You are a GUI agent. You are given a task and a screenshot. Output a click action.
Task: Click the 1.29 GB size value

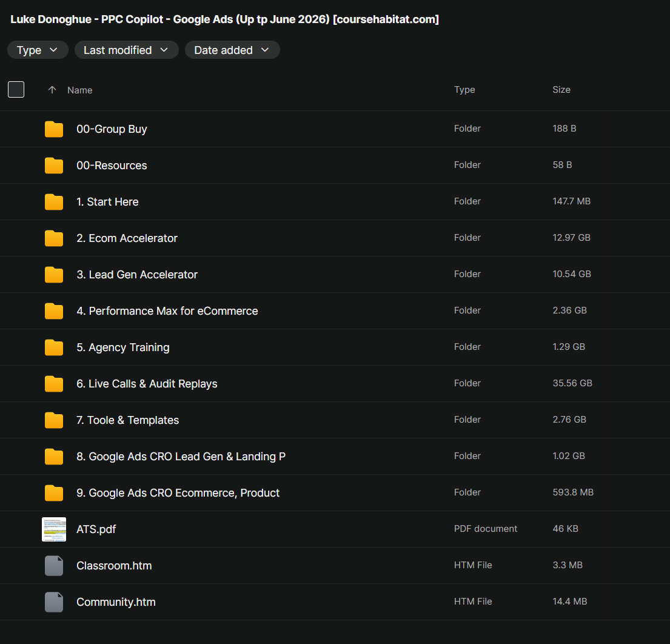pyautogui.click(x=569, y=347)
